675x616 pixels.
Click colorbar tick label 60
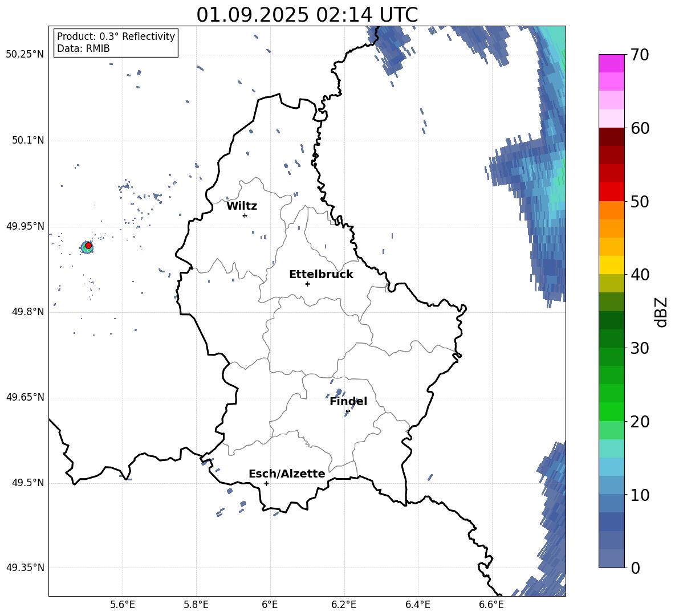pyautogui.click(x=639, y=128)
